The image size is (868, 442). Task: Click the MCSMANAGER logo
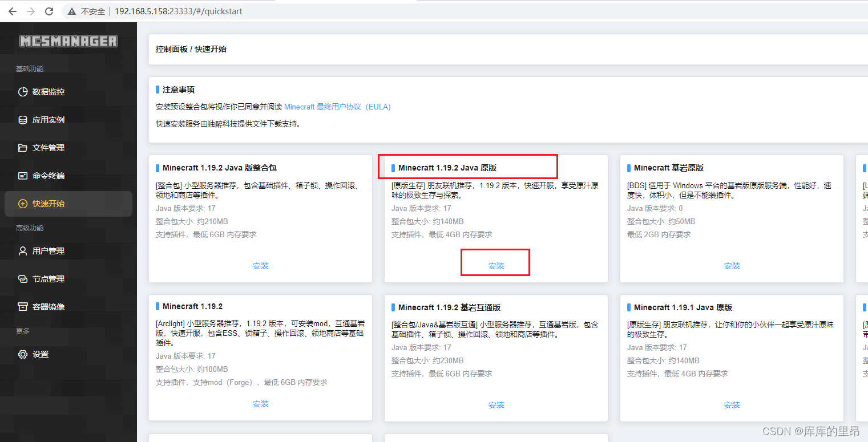pos(68,41)
